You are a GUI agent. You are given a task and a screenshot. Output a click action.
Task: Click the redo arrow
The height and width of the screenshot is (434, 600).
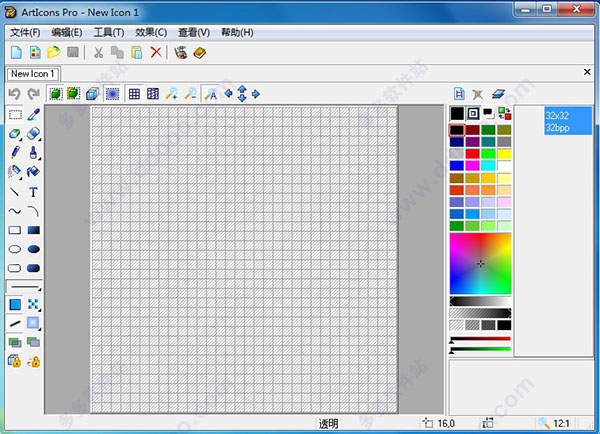(x=34, y=94)
